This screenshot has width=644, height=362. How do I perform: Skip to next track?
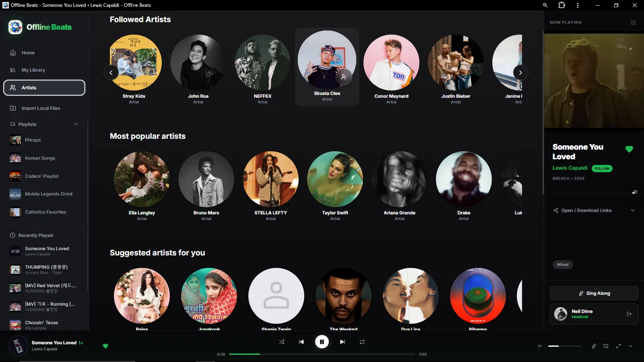(x=342, y=342)
